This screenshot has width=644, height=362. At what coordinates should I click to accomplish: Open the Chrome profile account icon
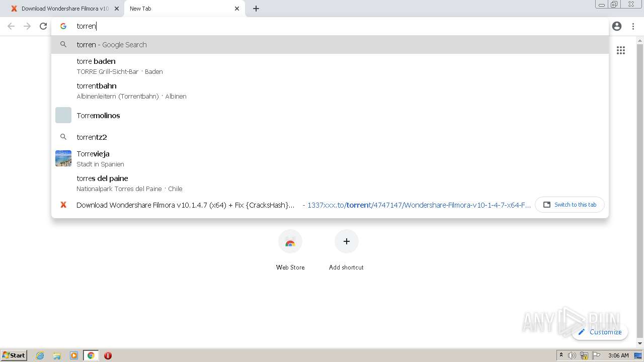tap(617, 26)
